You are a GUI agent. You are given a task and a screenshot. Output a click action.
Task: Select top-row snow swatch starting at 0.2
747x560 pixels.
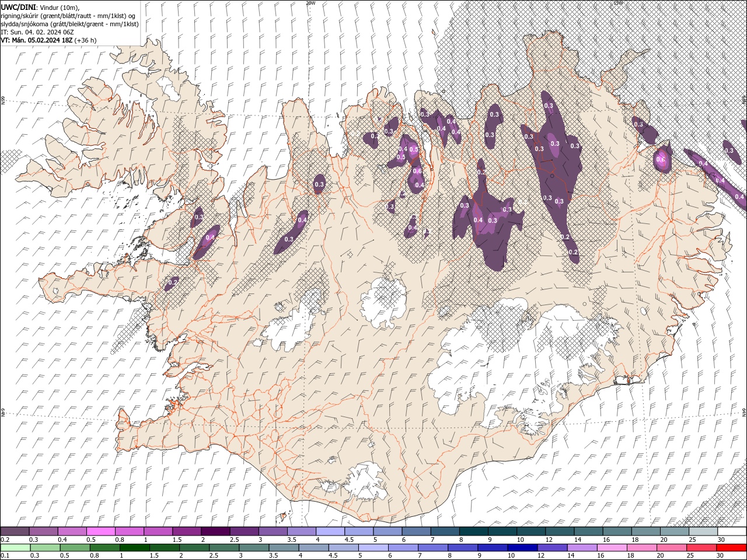point(15,531)
